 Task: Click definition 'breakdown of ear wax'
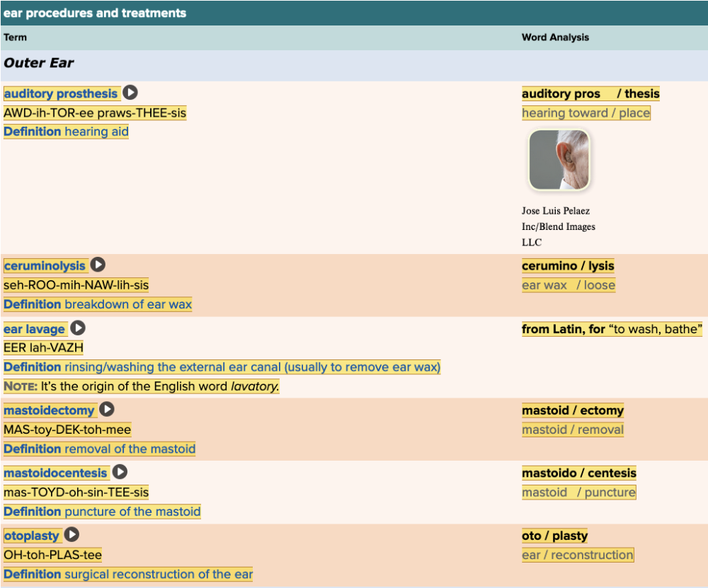pos(127,304)
